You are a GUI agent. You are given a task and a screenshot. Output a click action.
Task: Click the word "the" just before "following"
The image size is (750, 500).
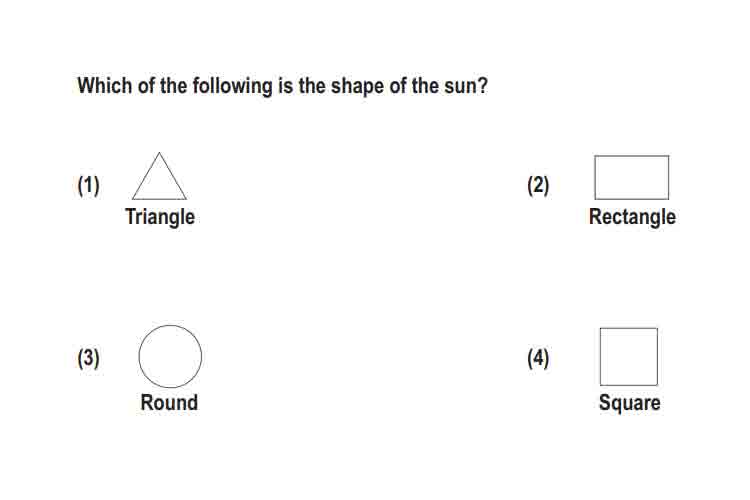pos(173,86)
